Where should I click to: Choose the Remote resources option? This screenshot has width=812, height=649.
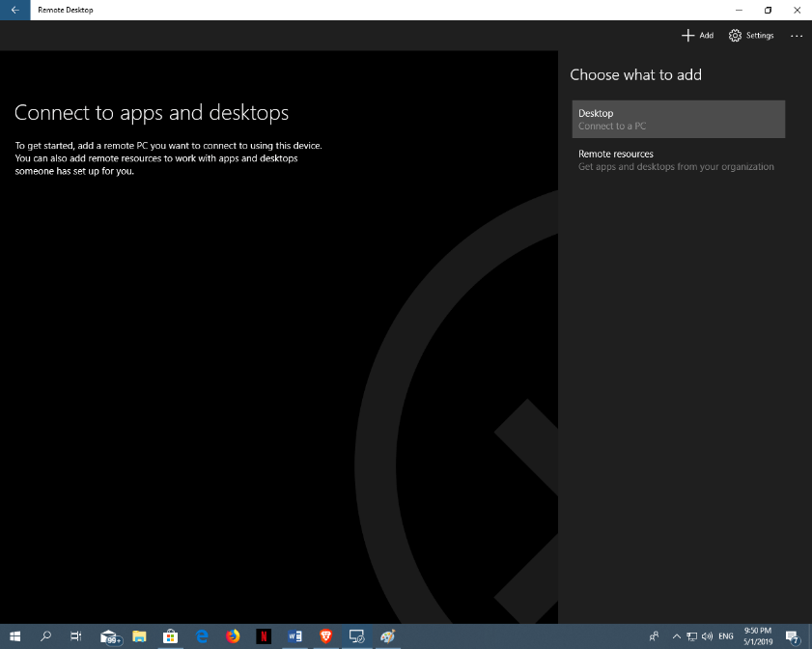[679, 160]
